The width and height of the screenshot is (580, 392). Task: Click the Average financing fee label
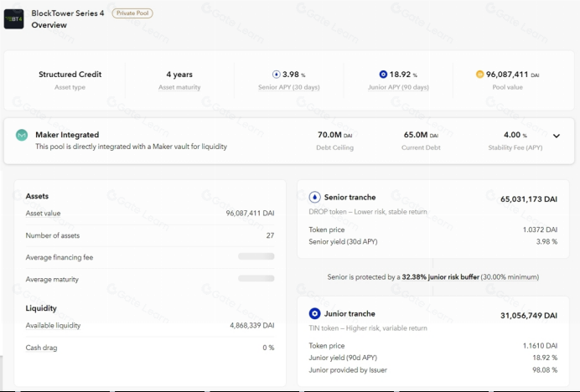pyautogui.click(x=60, y=257)
